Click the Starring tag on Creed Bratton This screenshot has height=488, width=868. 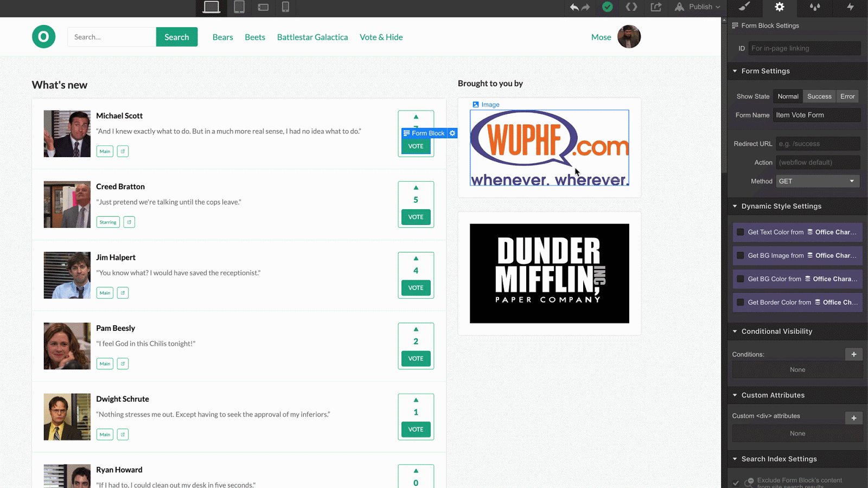point(108,222)
